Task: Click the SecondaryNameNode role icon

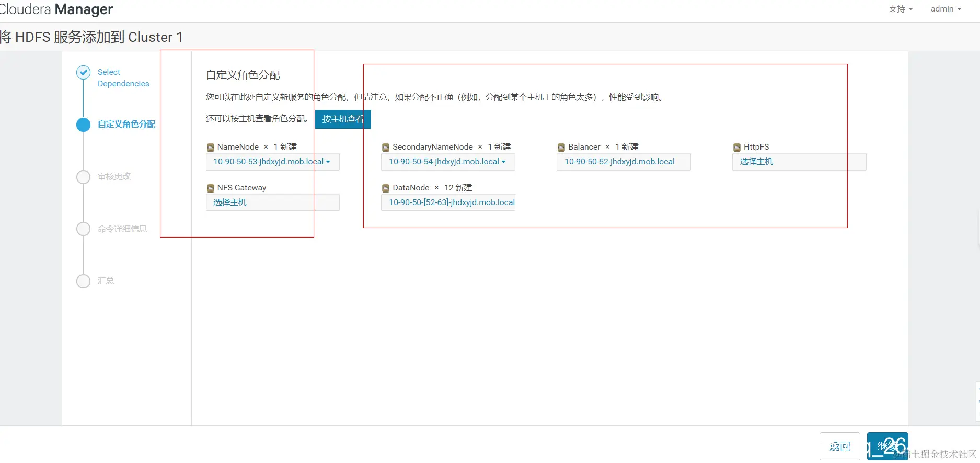Action: [x=386, y=147]
